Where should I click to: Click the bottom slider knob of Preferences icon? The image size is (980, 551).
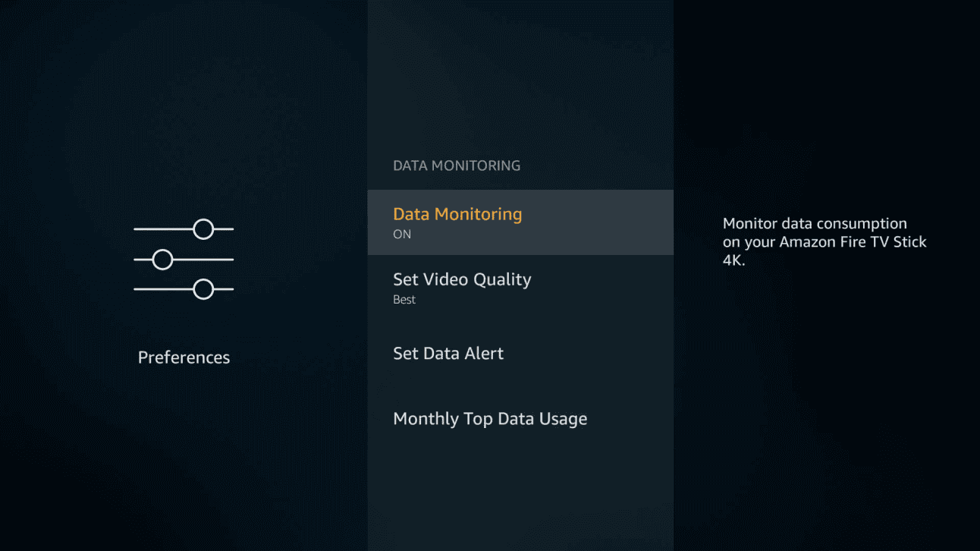point(203,289)
